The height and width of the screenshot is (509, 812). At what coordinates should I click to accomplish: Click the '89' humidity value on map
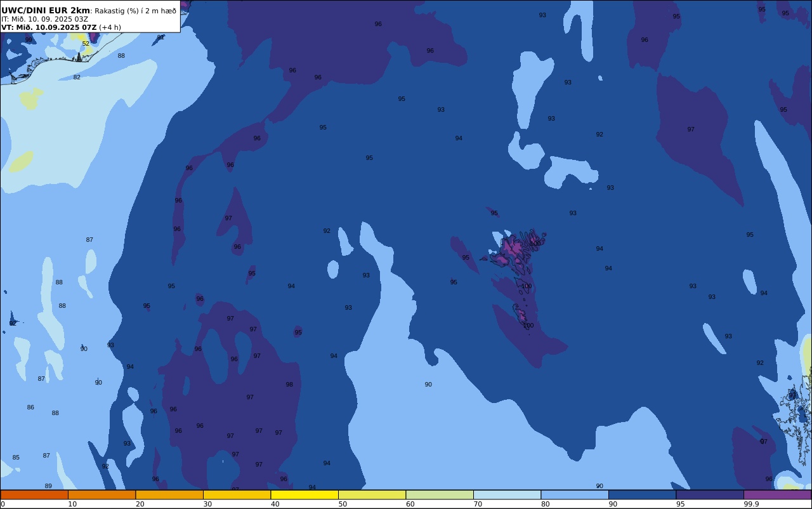pos(48,486)
